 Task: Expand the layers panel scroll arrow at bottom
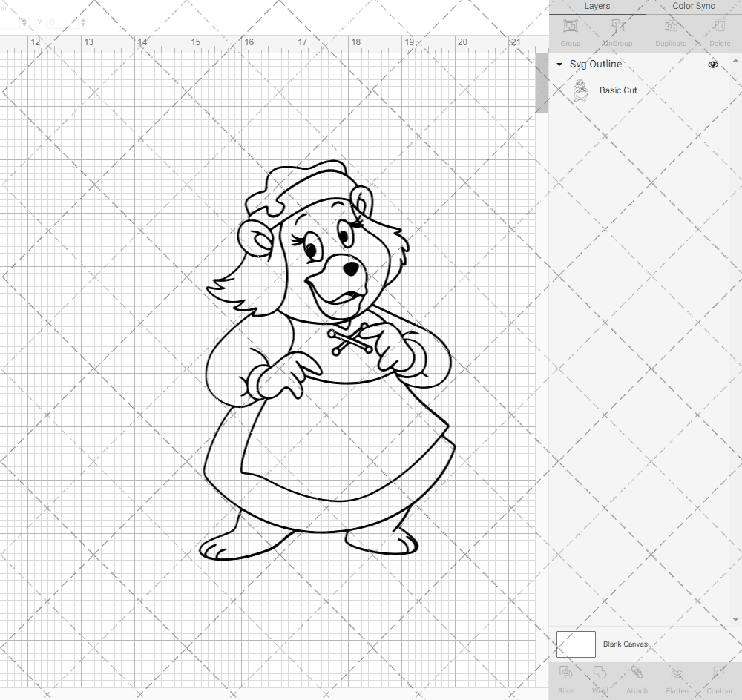coord(737,621)
